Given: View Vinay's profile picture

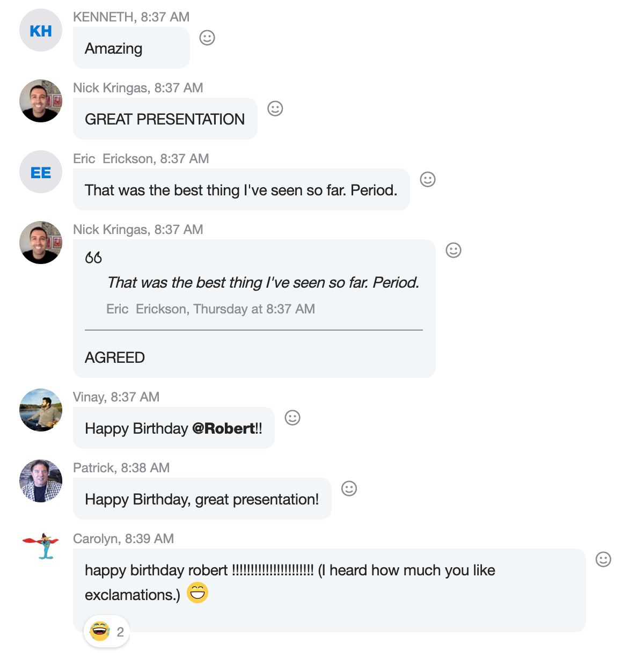Looking at the screenshot, I should 41,410.
